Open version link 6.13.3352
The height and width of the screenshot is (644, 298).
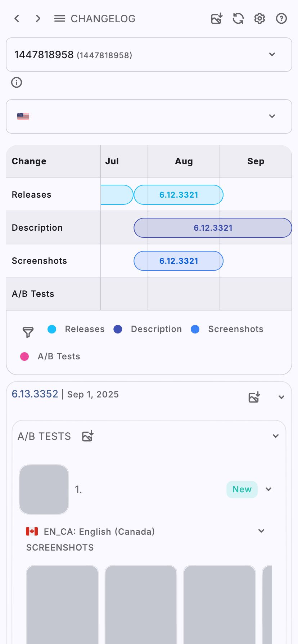coord(35,394)
